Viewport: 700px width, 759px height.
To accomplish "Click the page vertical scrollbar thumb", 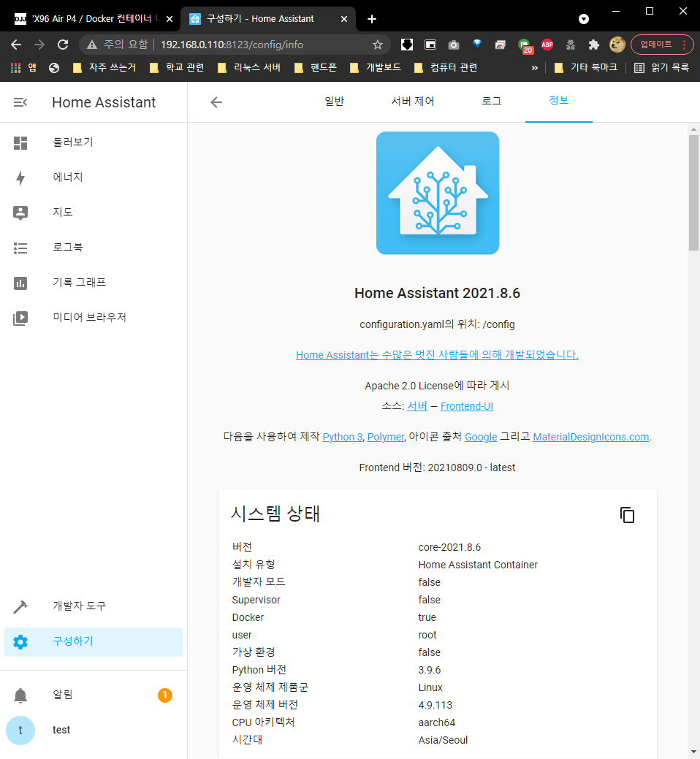I will (693, 193).
